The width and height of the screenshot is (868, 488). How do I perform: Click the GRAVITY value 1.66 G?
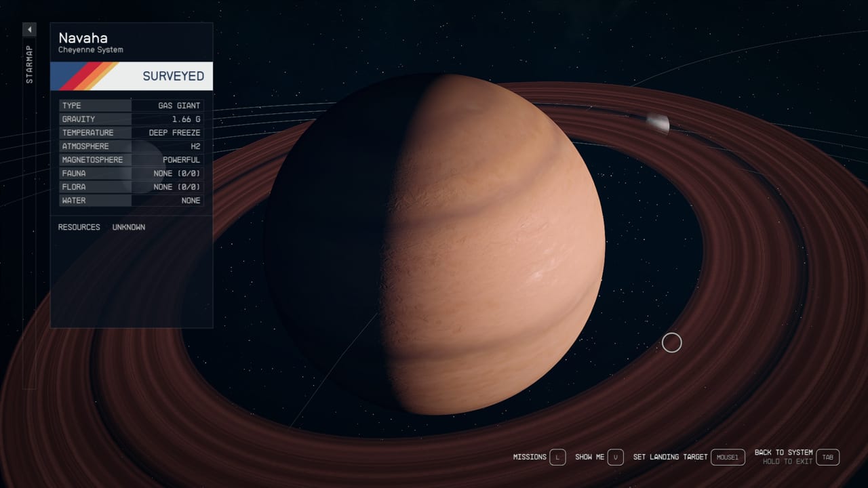186,119
